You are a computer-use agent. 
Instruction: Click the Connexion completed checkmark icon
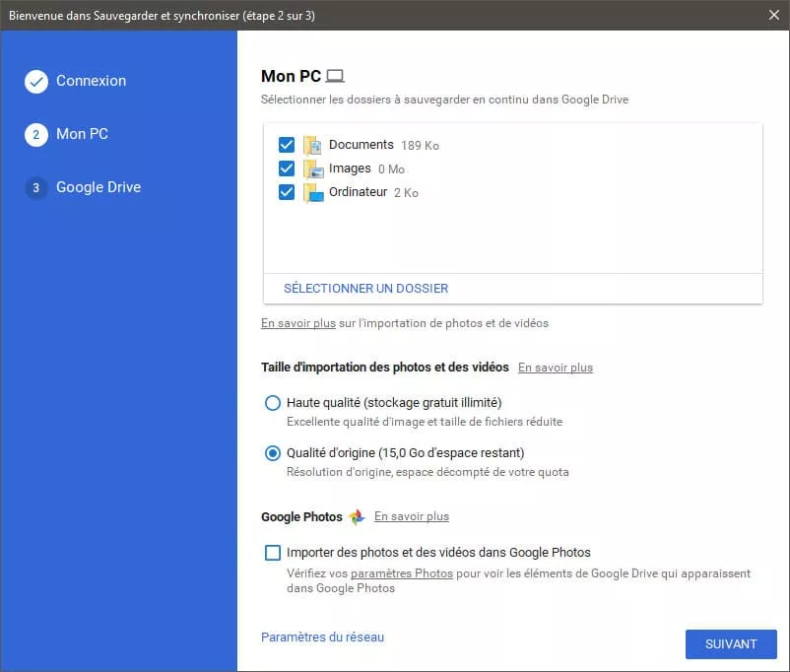click(36, 81)
